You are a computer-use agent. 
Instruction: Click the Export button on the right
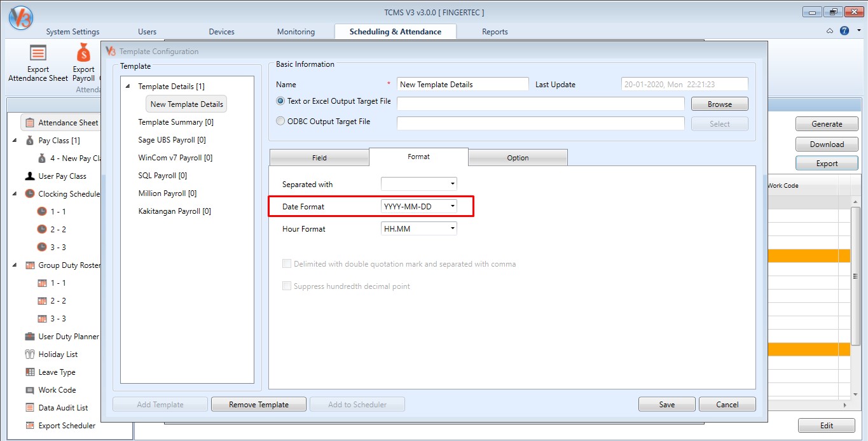click(827, 164)
